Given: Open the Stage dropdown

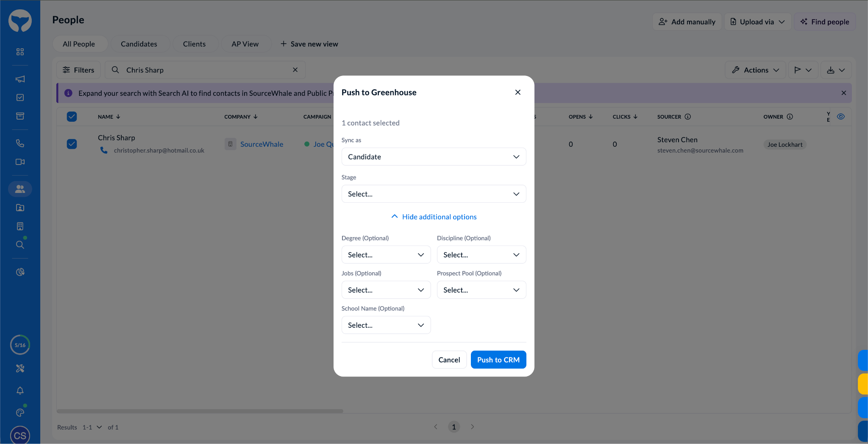Looking at the screenshot, I should pos(434,194).
